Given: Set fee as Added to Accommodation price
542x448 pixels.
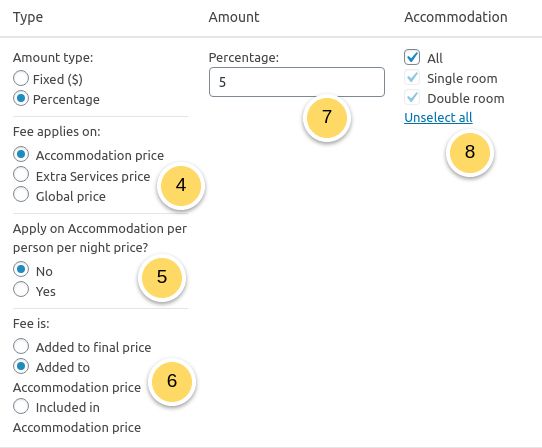Looking at the screenshot, I should point(21,366).
